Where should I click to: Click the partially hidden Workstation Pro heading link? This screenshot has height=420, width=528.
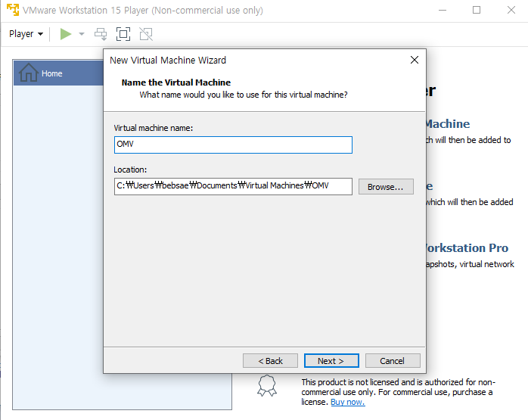pyautogui.click(x=467, y=248)
